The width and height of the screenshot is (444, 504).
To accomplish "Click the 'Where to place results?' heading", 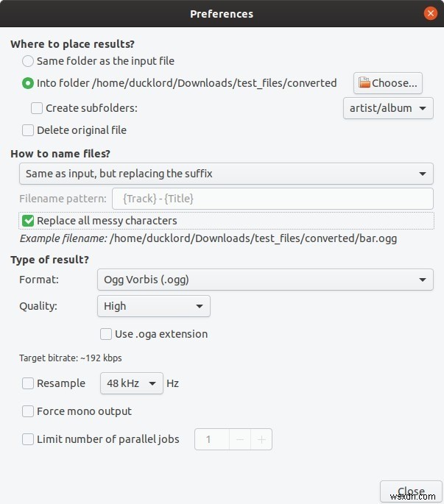I will point(72,44).
